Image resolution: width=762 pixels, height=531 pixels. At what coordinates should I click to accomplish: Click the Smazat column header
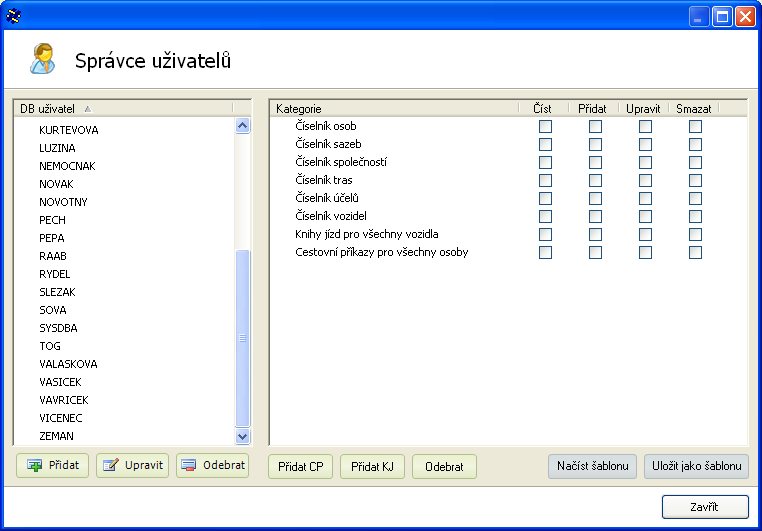[693, 109]
